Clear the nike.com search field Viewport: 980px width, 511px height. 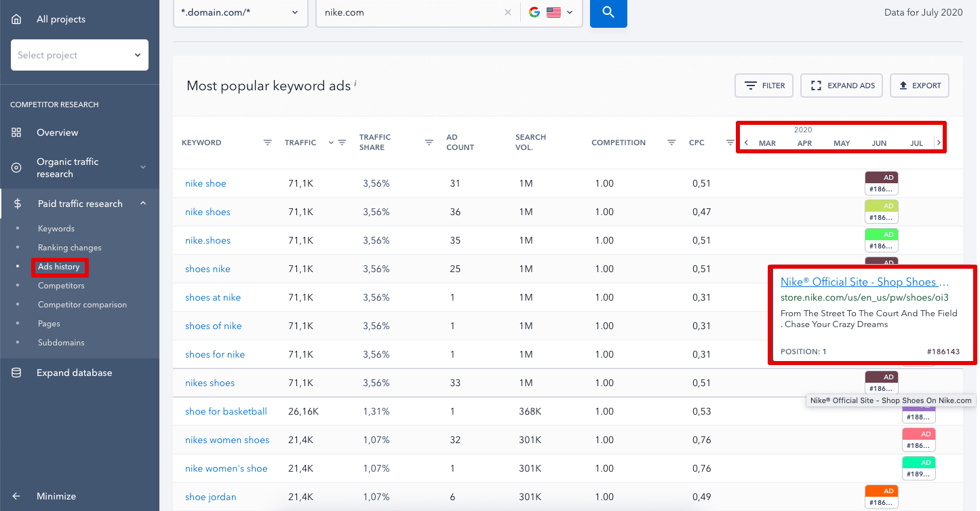(x=508, y=12)
